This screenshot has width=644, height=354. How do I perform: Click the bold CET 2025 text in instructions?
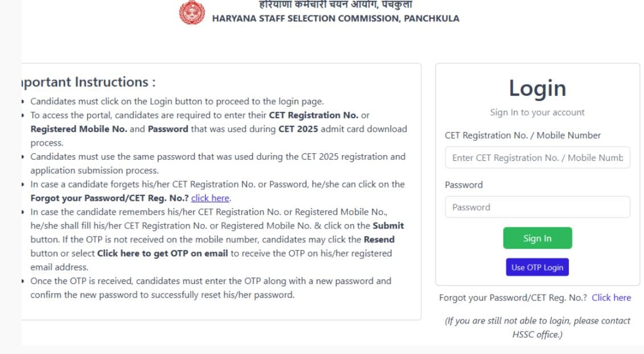[x=298, y=129]
